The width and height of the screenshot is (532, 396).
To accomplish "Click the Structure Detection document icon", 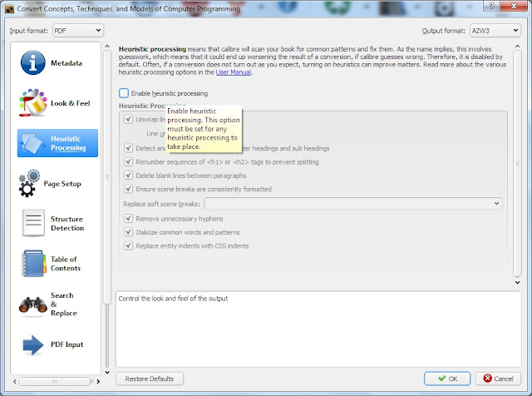I will 33,223.
